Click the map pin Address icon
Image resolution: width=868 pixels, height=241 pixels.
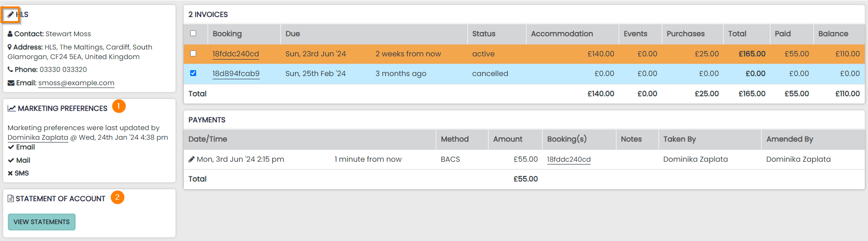[x=10, y=47]
